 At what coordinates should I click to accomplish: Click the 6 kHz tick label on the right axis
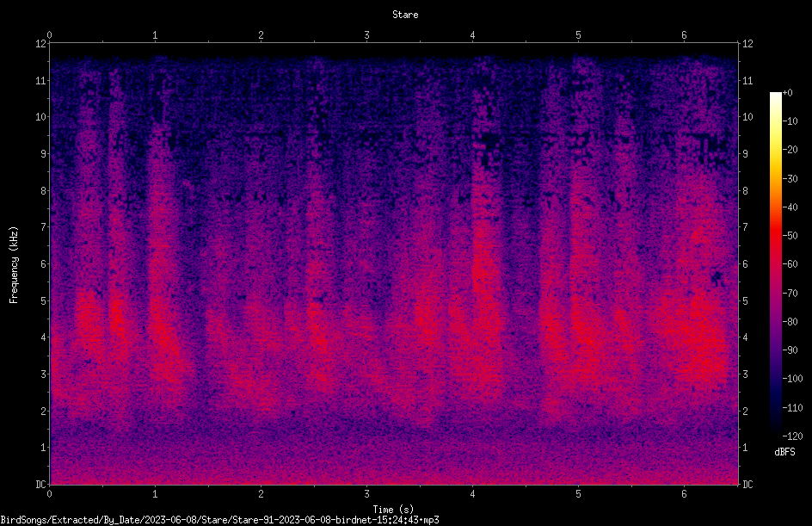click(x=745, y=263)
